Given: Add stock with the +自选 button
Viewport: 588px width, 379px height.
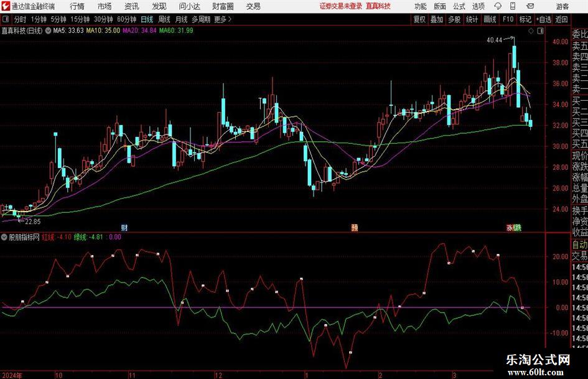Looking at the screenshot, I should 543,19.
